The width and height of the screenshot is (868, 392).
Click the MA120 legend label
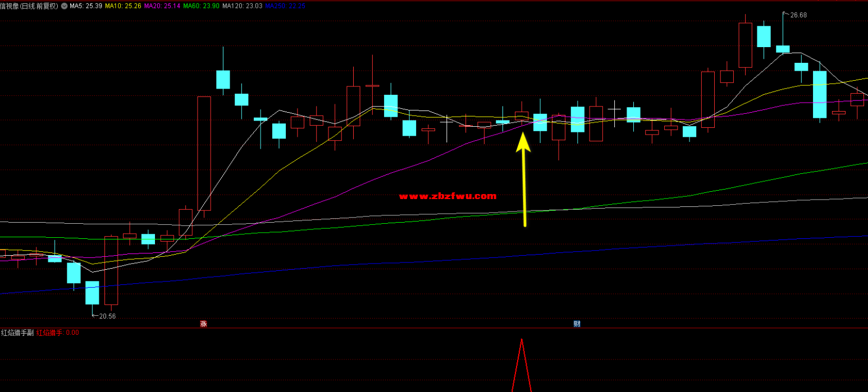tap(242, 6)
